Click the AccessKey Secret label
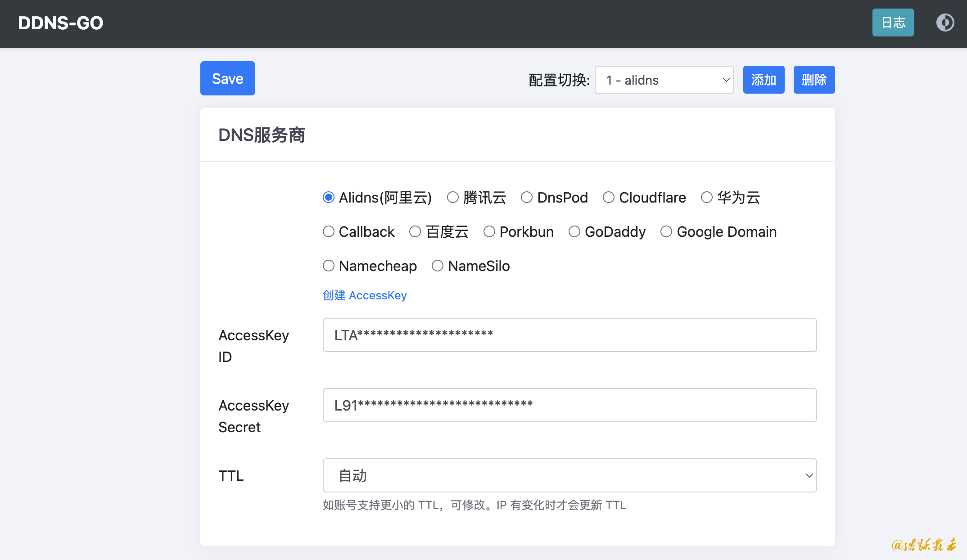This screenshot has height=560, width=967. click(x=253, y=416)
